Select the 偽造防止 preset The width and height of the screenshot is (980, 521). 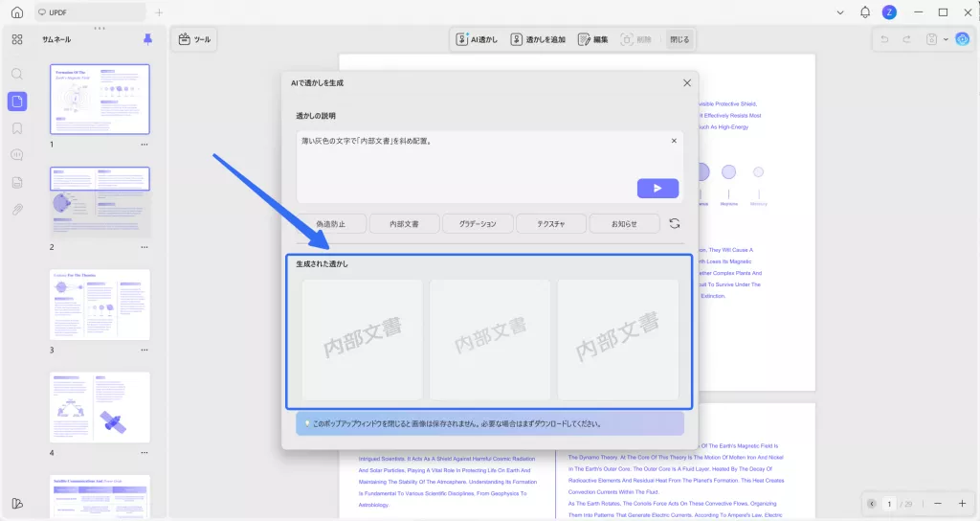pos(330,224)
